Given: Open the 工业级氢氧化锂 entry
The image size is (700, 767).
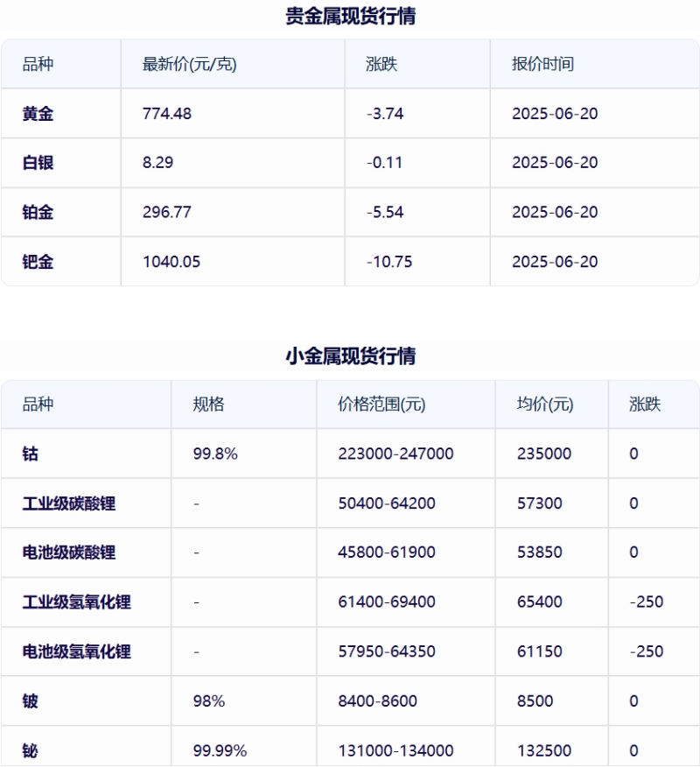Looking at the screenshot, I should [77, 602].
